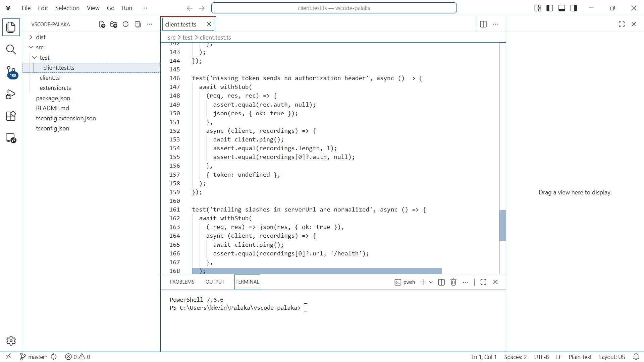Open the Manage settings gear
The width and height of the screenshot is (644, 362).
[11, 341]
